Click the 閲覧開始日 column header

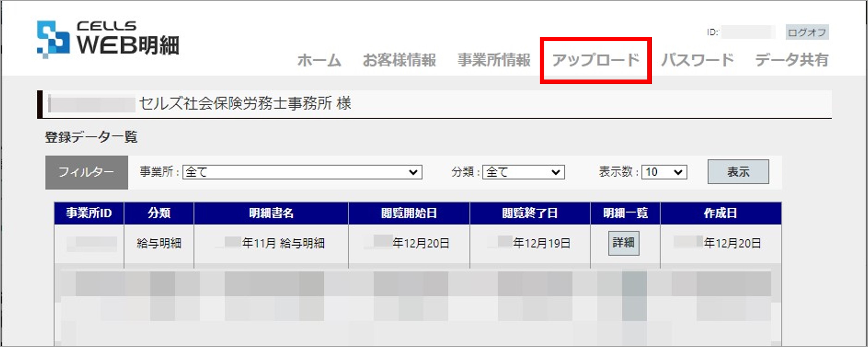409,213
